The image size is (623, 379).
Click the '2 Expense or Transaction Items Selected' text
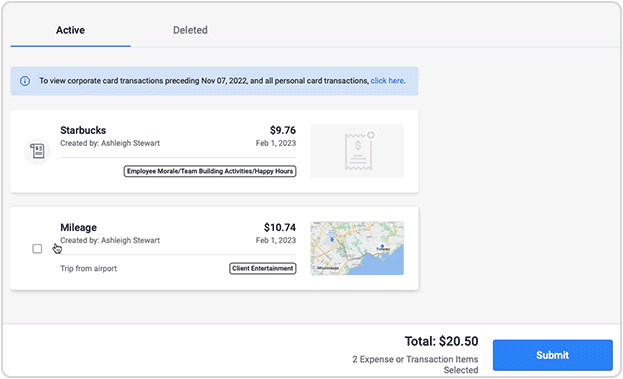pos(415,364)
